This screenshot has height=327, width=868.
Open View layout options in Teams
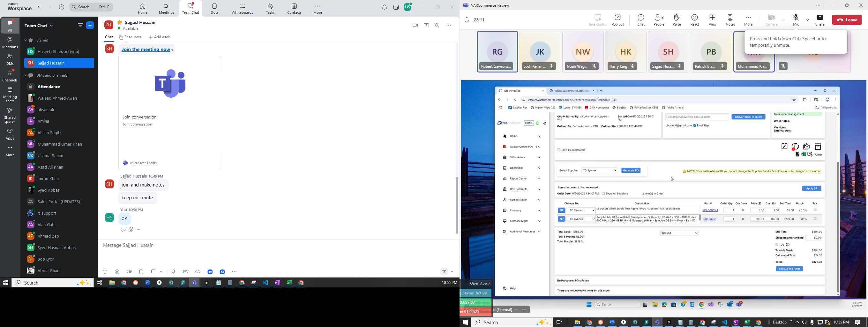[712, 20]
